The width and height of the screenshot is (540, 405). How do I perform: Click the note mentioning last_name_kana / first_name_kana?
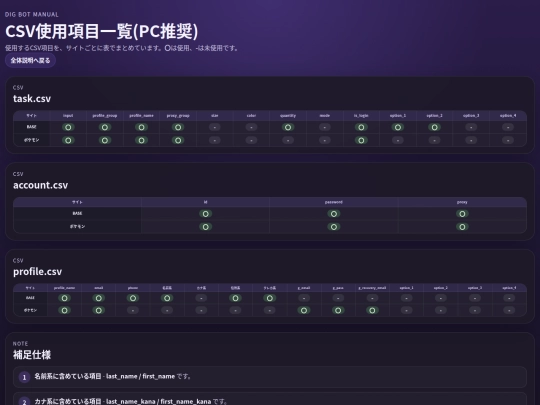tap(270, 399)
